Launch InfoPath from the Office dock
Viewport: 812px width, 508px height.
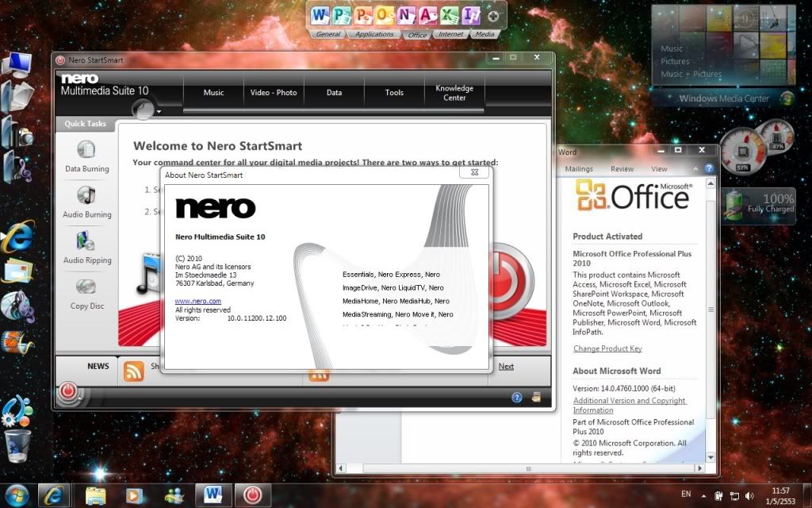(471, 16)
